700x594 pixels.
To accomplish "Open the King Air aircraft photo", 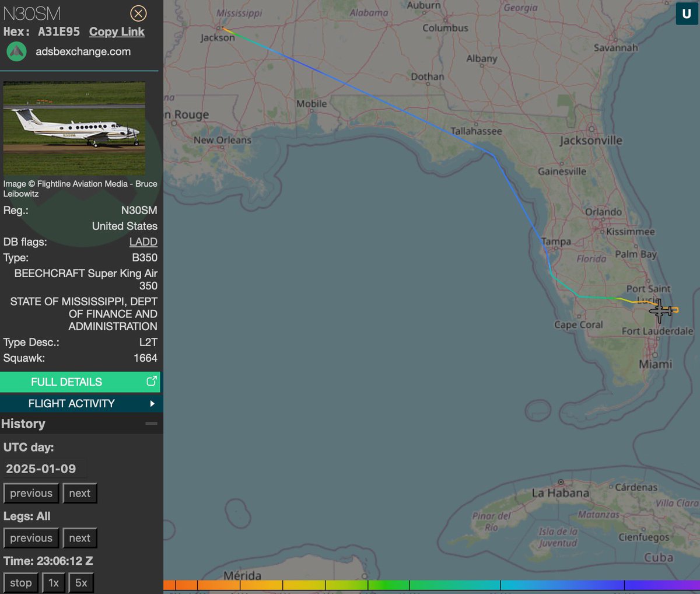I will click(74, 128).
